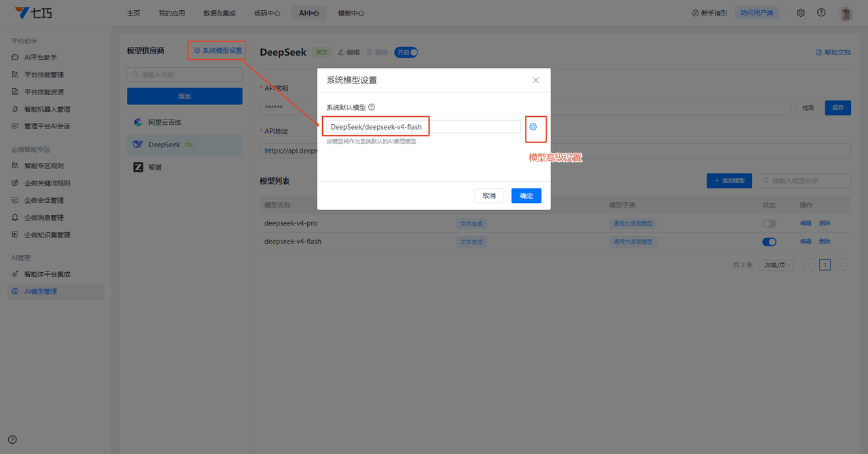Open AI平台助手 in sidebar
This screenshot has width=868, height=454.
[56, 58]
